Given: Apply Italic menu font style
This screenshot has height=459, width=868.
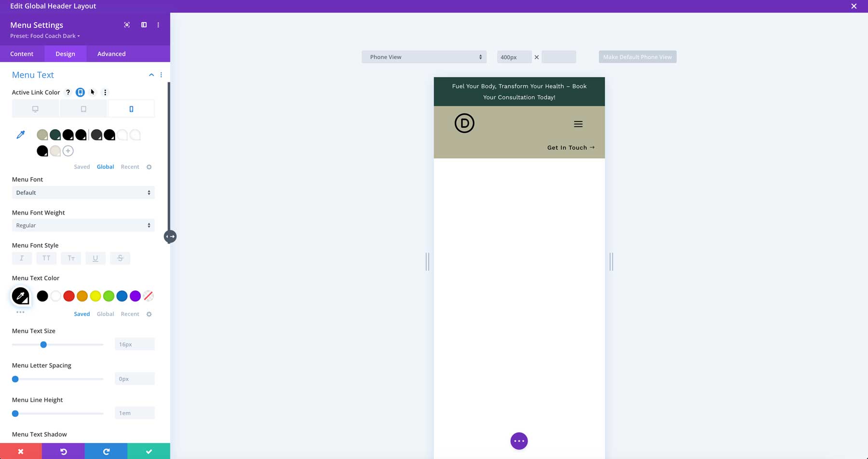Looking at the screenshot, I should click(22, 258).
